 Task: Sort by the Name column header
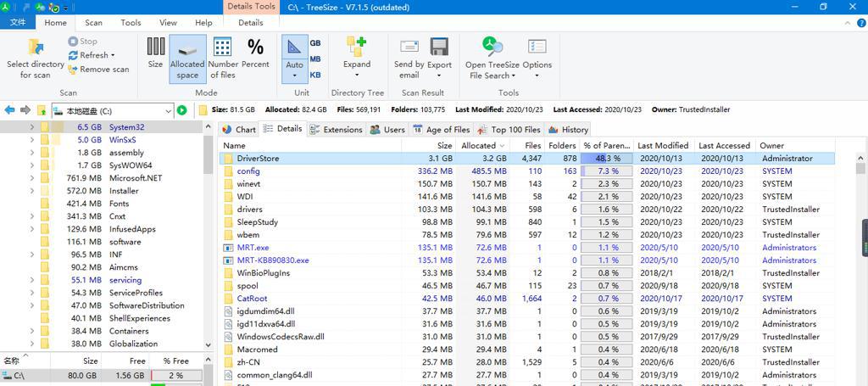click(x=310, y=146)
